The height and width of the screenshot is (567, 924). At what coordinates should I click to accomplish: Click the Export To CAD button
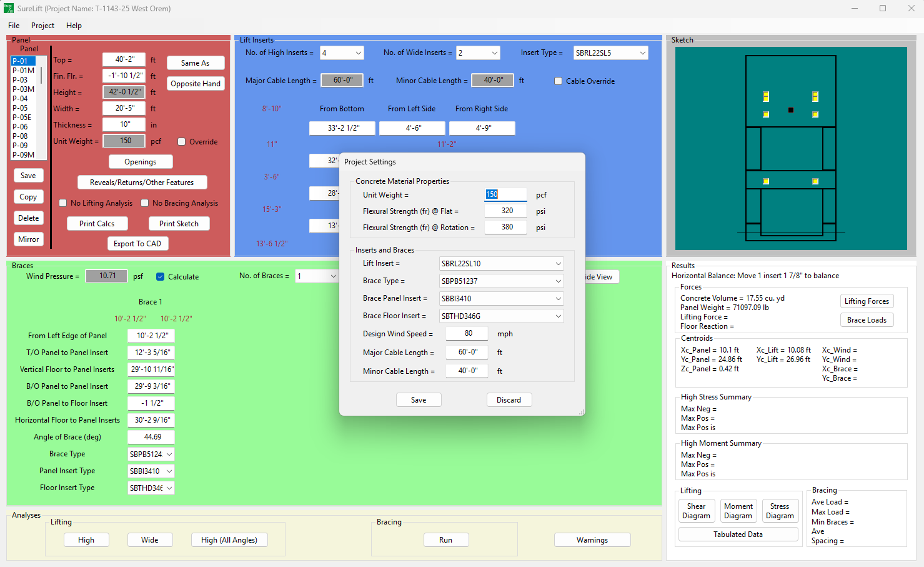tap(137, 244)
